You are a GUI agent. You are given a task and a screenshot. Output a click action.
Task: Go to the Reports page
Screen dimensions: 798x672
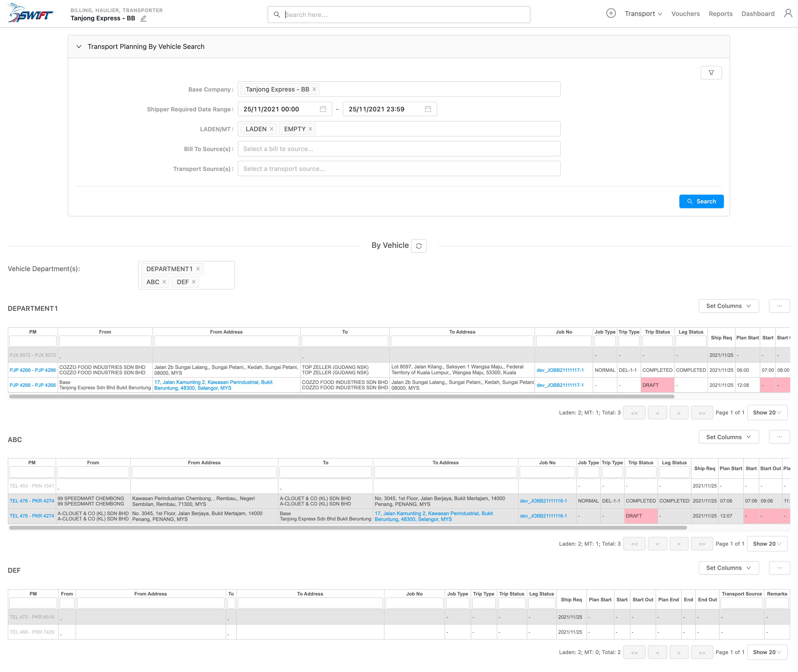[x=720, y=14]
